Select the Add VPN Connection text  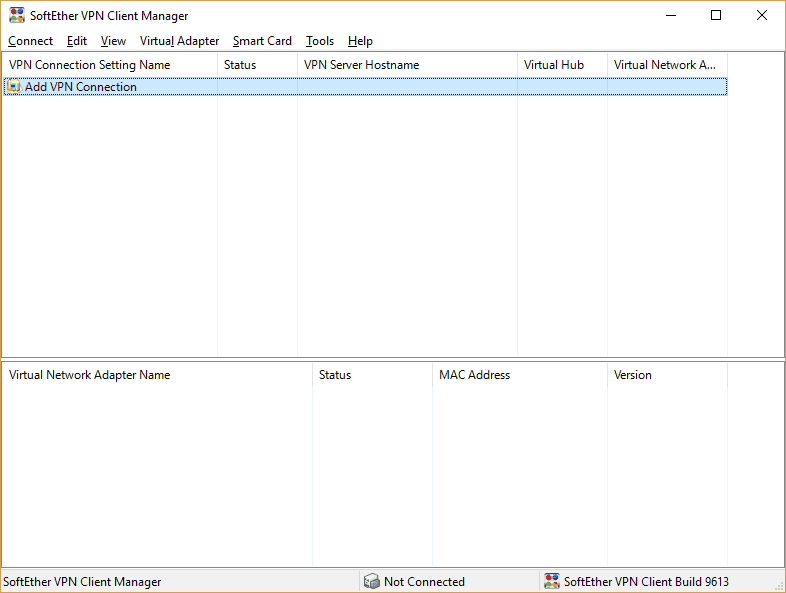[x=81, y=87]
